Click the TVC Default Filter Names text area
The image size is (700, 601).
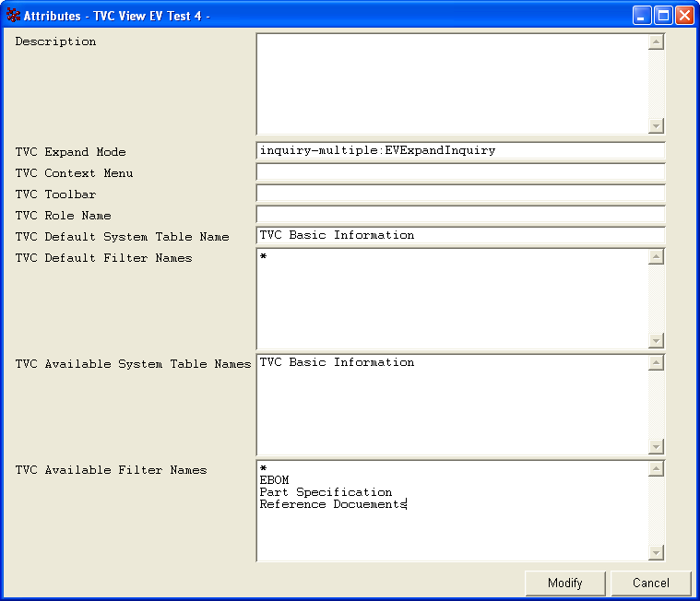[452, 299]
